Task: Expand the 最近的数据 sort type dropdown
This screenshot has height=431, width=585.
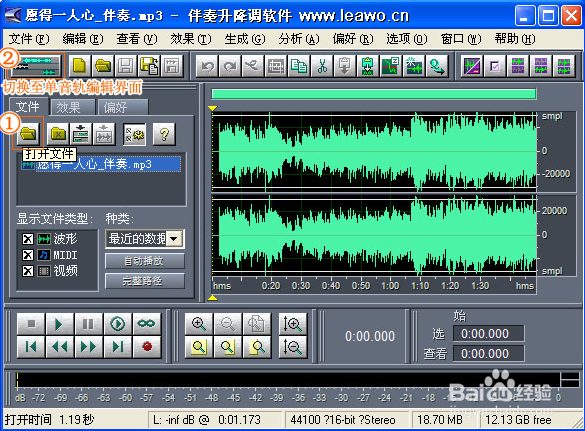Action: [175, 239]
